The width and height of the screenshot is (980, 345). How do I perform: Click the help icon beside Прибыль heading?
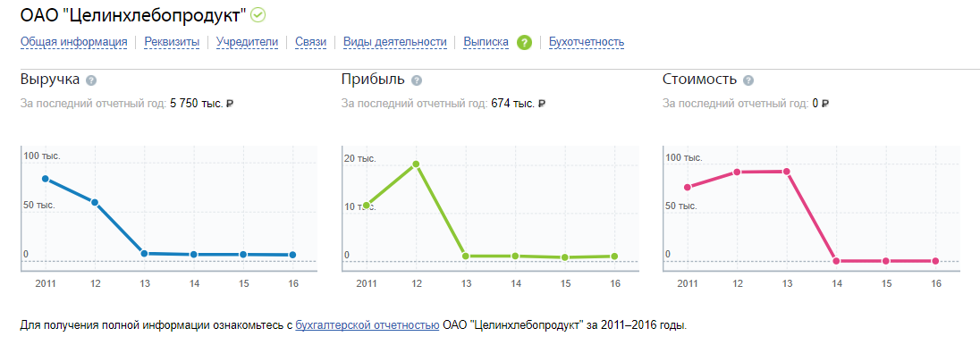(x=417, y=80)
